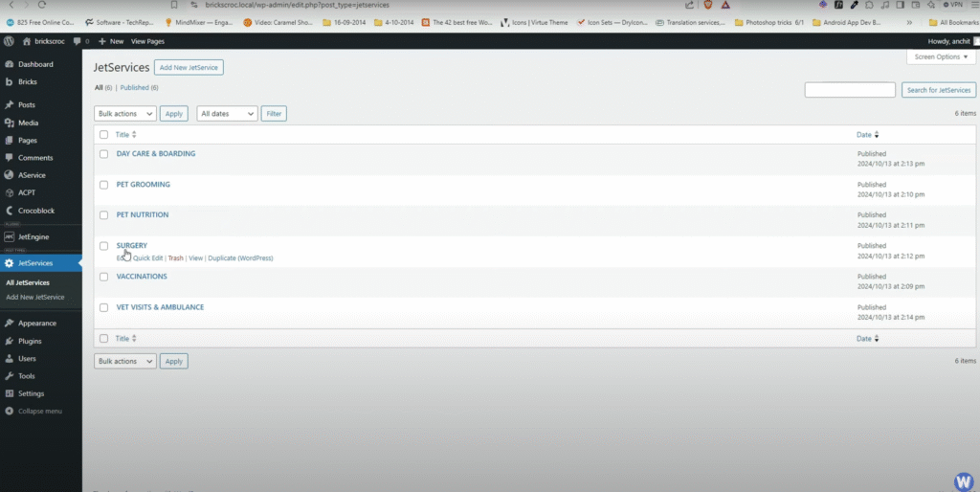Click the browser address bar URL
Image resolution: width=980 pixels, height=492 pixels.
coord(297,5)
